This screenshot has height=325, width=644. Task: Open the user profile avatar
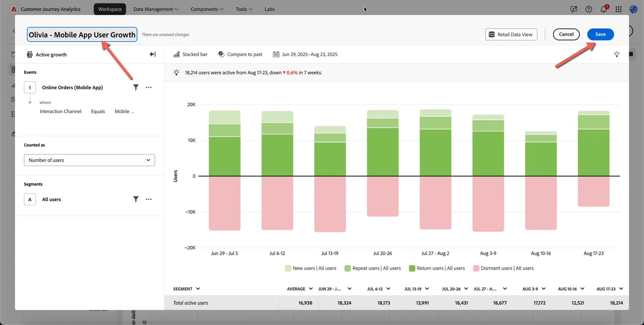633,9
